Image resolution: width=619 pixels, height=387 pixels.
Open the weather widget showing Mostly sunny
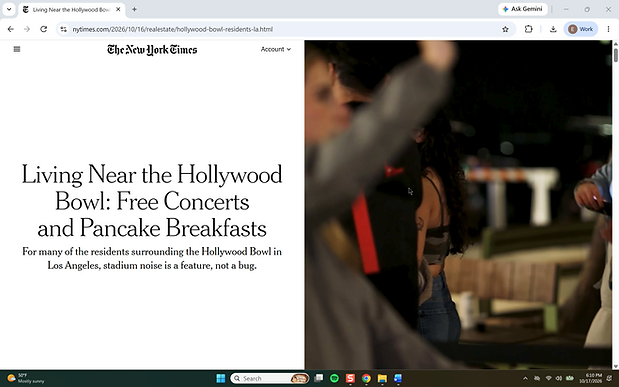click(x=26, y=378)
